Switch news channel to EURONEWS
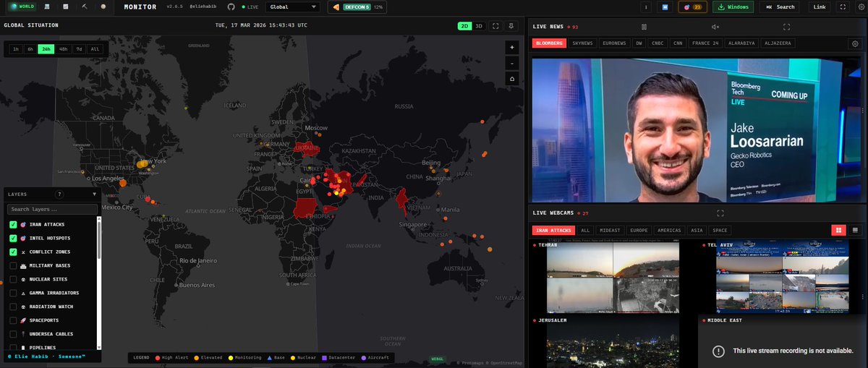The height and width of the screenshot is (368, 868). point(614,43)
